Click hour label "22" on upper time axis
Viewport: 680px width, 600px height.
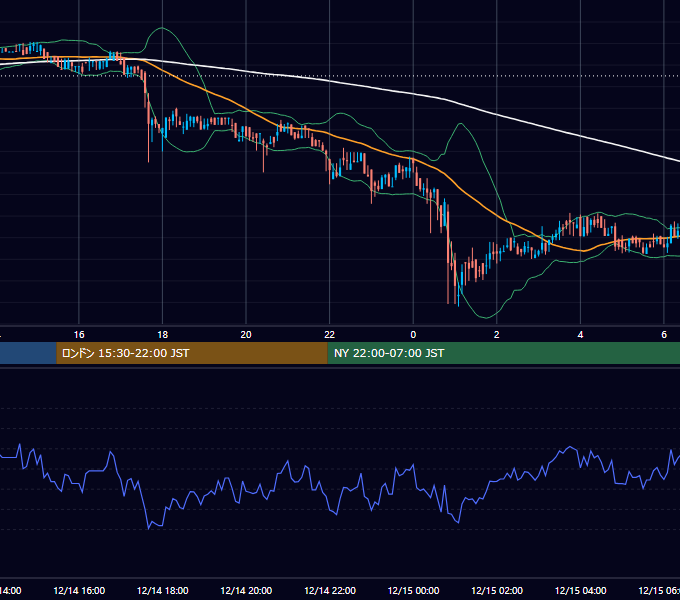330,335
